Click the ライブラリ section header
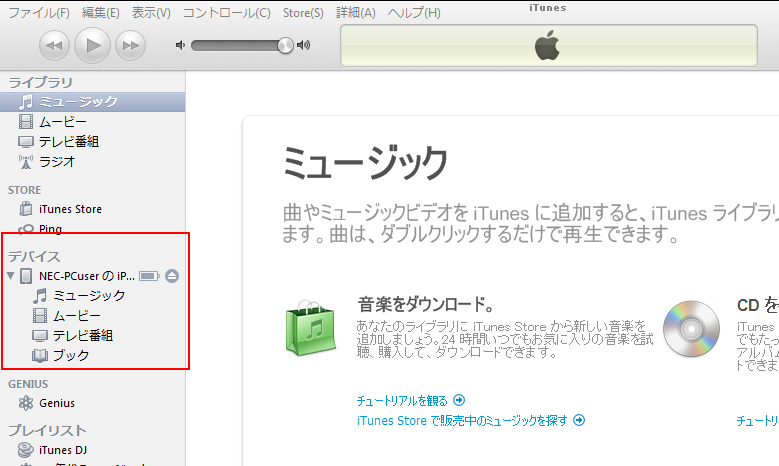The image size is (779, 466). coord(40,82)
